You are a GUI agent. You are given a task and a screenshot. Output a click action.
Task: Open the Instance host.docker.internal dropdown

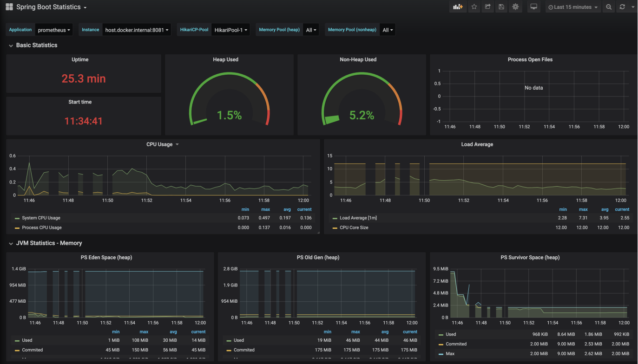(x=137, y=30)
